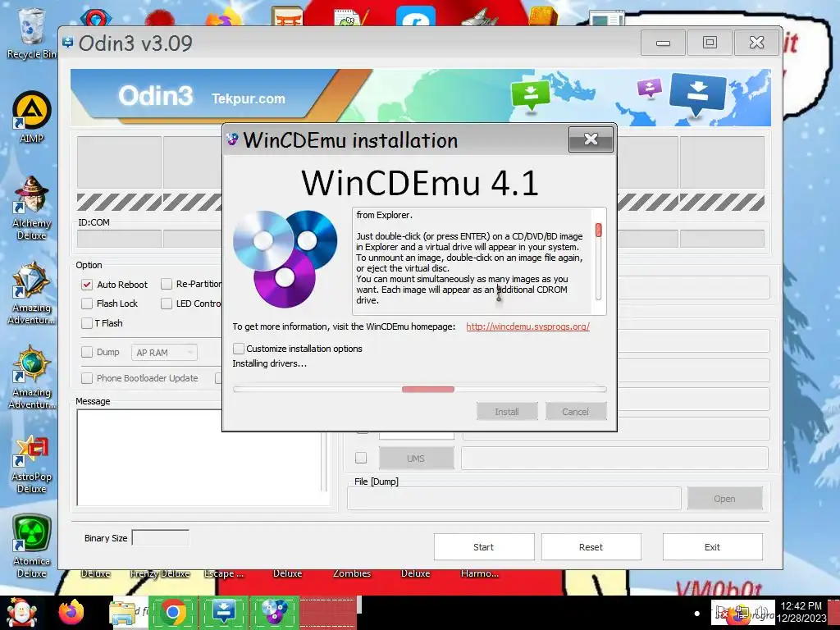Tick the Dump checkbox
The width and height of the screenshot is (840, 630).
(x=87, y=352)
